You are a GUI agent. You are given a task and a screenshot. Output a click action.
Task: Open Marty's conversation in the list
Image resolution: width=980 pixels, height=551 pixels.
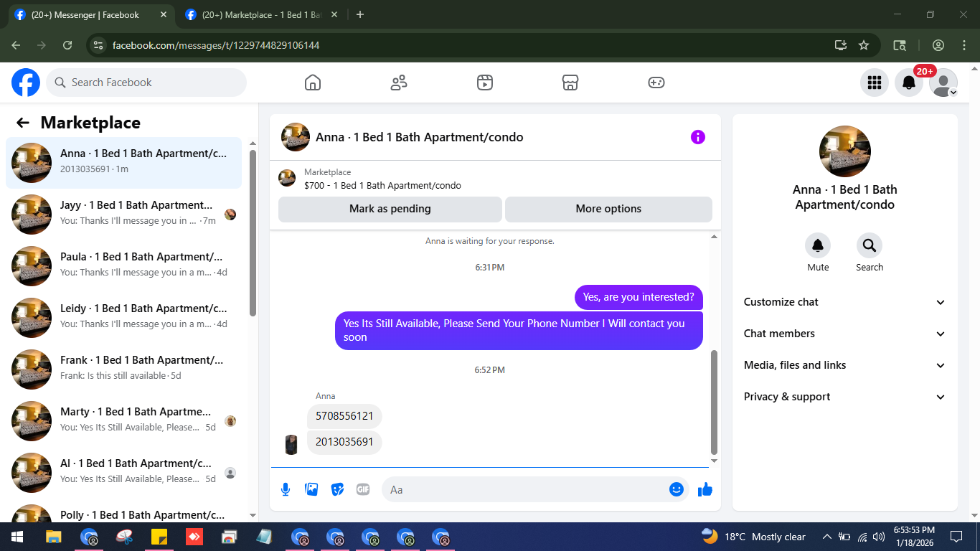123,421
